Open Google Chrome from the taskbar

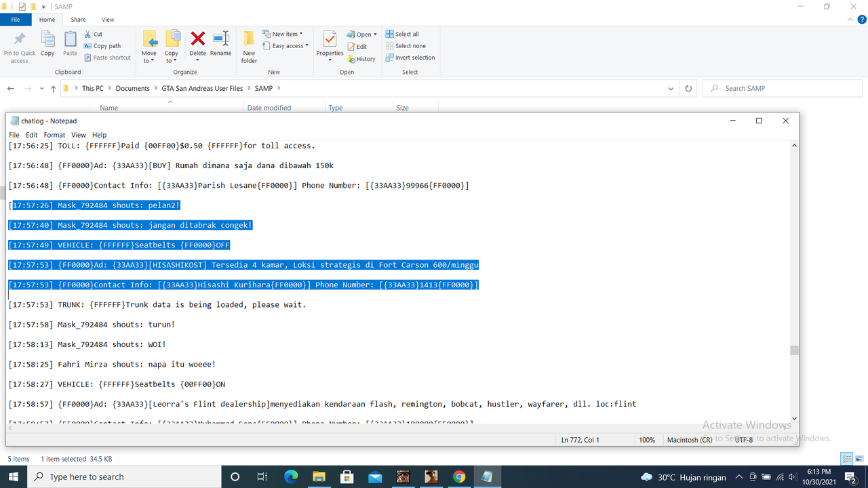(458, 477)
